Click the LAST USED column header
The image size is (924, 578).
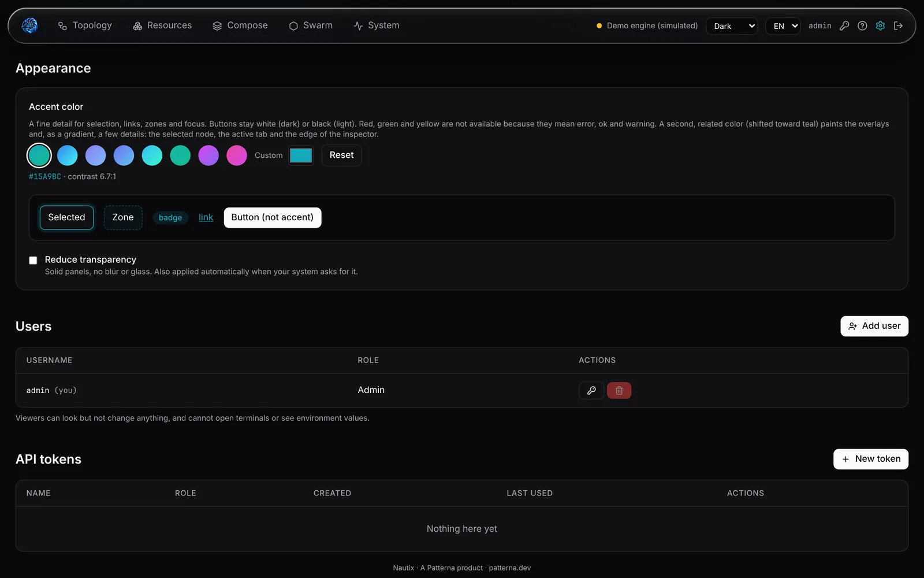[x=530, y=493]
